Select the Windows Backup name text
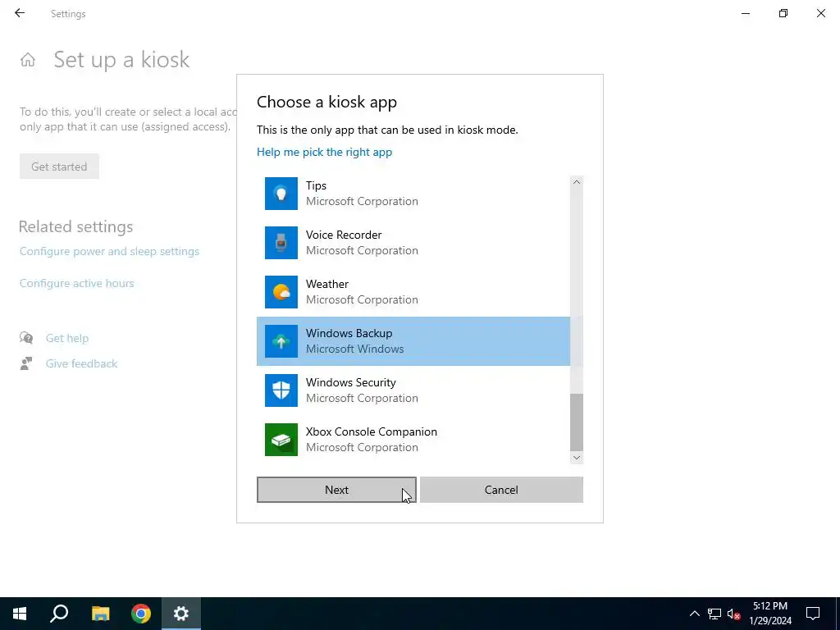This screenshot has width=840, height=630. point(349,333)
